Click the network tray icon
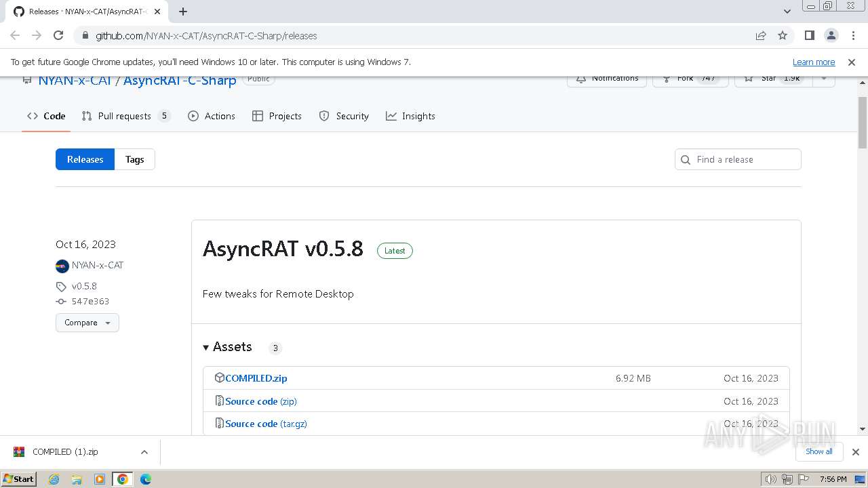The width and height of the screenshot is (868, 488). tap(787, 479)
